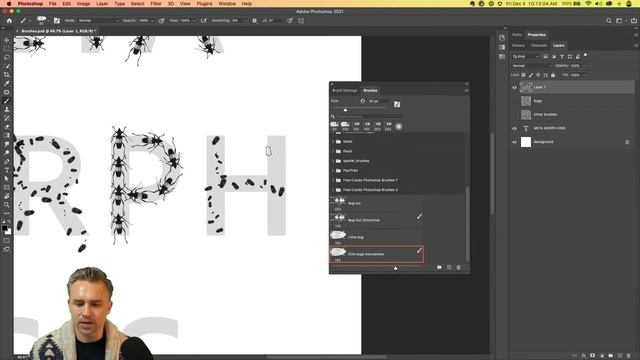640x360 pixels.
Task: Select the Horizontal Type tool
Action: pos(7,170)
